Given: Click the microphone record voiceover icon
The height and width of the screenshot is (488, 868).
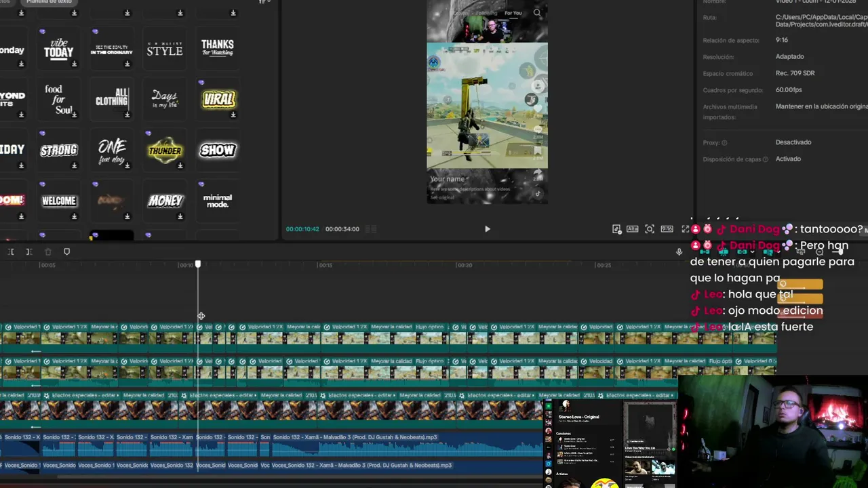Looking at the screenshot, I should tap(679, 251).
